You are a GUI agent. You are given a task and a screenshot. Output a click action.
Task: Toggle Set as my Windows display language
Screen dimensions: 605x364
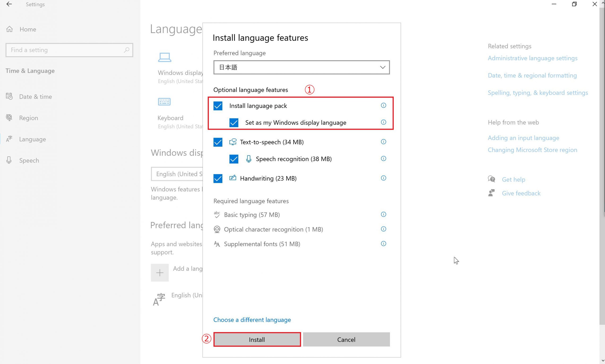(233, 123)
